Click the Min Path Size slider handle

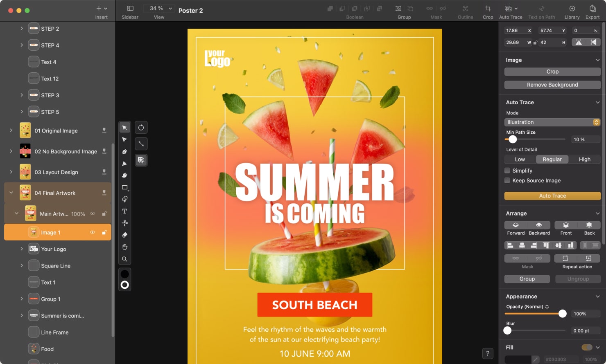click(513, 139)
